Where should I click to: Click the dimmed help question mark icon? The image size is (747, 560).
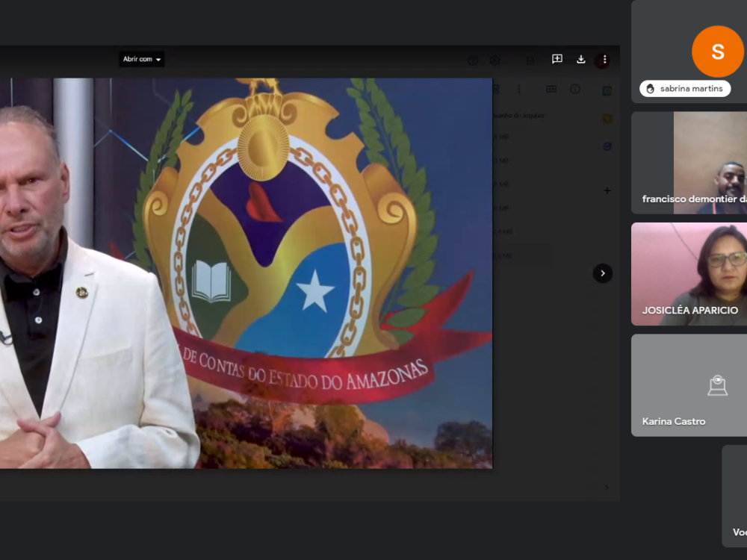(x=473, y=60)
